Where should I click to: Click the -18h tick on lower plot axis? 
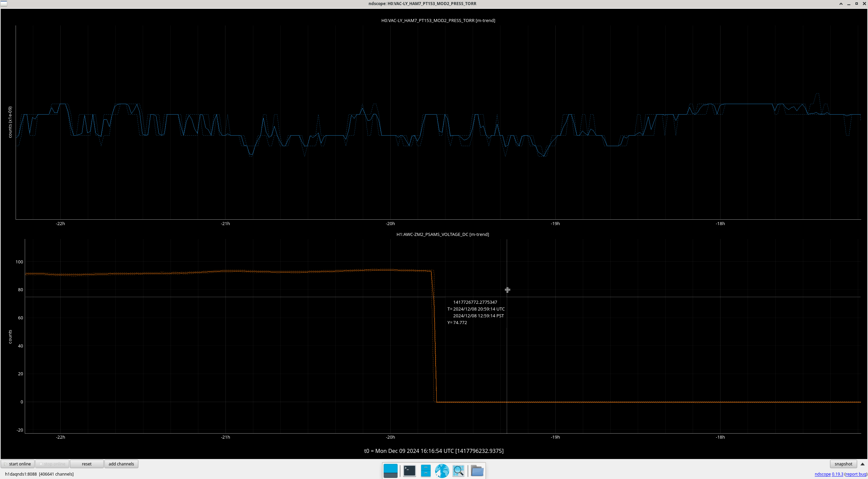720,437
